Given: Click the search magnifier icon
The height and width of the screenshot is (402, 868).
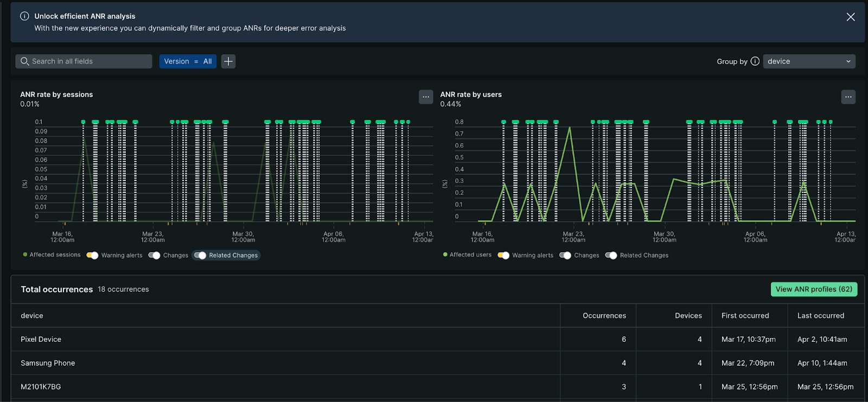Looking at the screenshot, I should (x=24, y=61).
